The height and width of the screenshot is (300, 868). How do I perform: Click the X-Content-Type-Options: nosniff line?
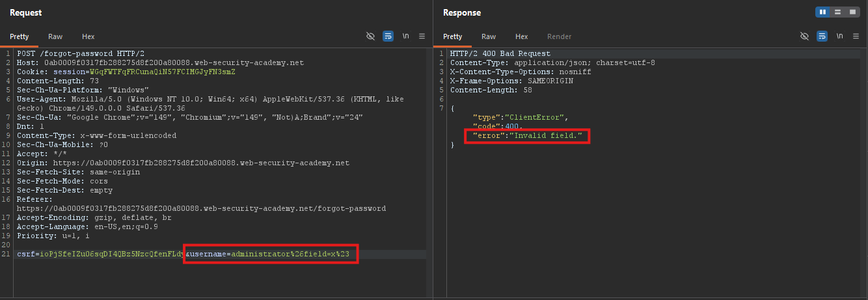pyautogui.click(x=521, y=72)
